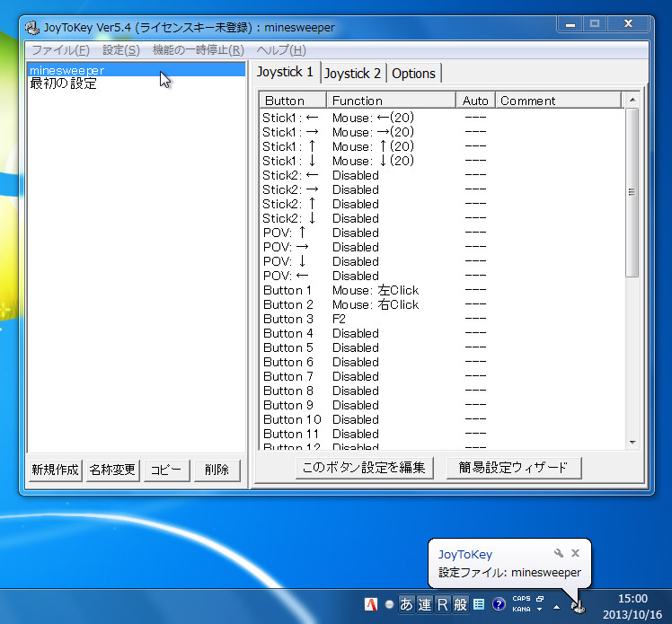Click 名称変更 to rename the profile
The height and width of the screenshot is (624, 672).
(112, 470)
